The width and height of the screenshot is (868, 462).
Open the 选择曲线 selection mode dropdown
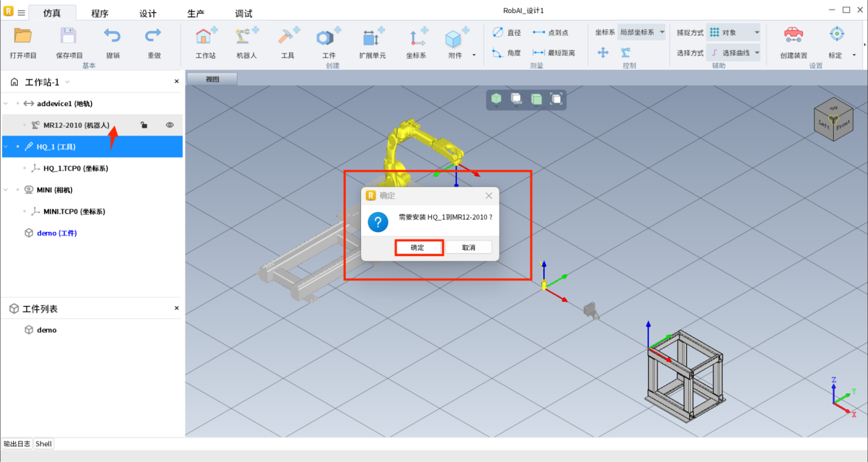[734, 53]
